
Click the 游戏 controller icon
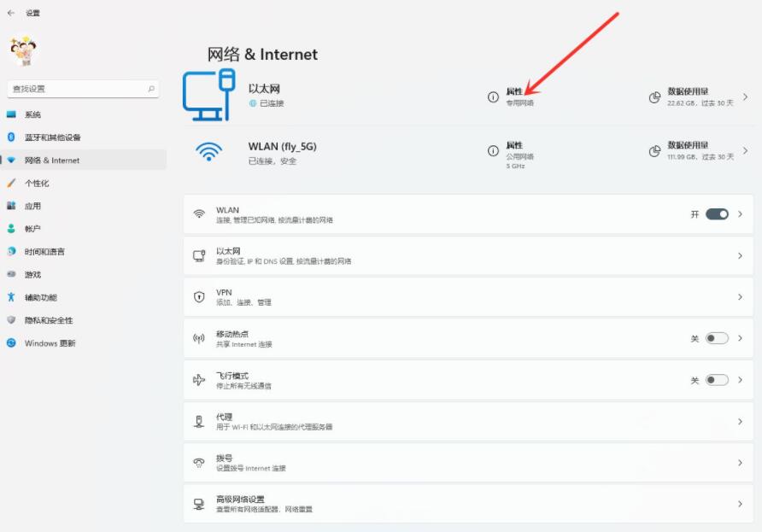coord(11,274)
